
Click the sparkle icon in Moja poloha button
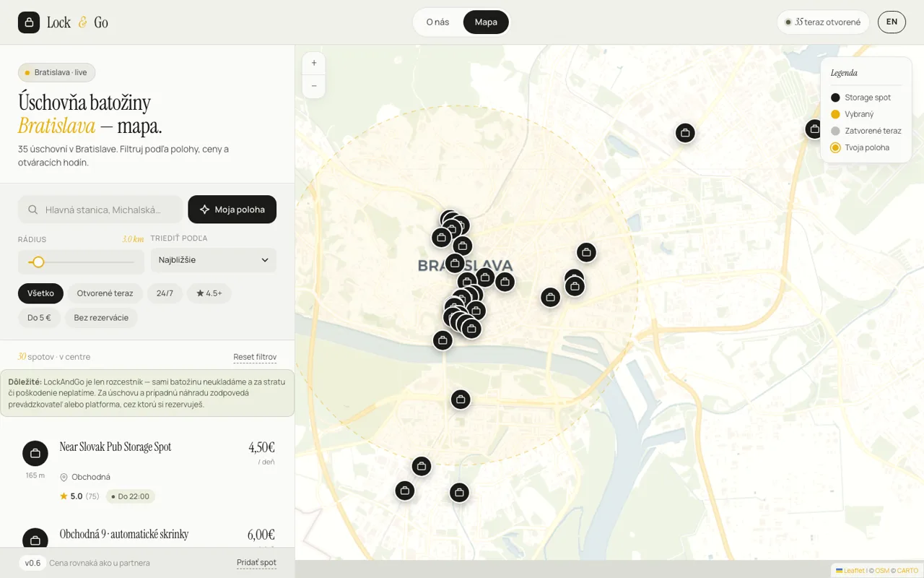(x=205, y=210)
